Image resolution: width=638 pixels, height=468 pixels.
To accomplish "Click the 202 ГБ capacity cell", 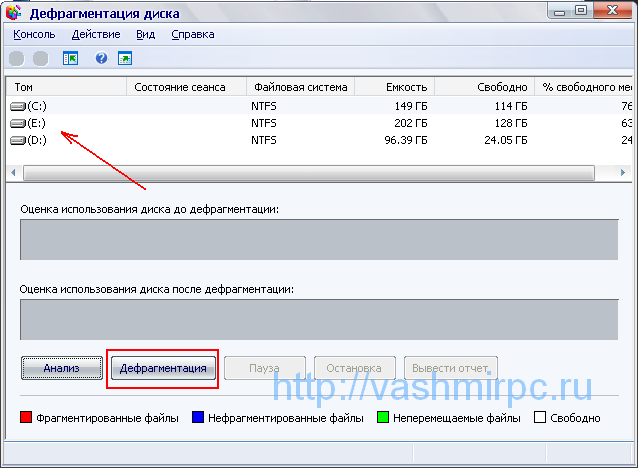I will [411, 123].
